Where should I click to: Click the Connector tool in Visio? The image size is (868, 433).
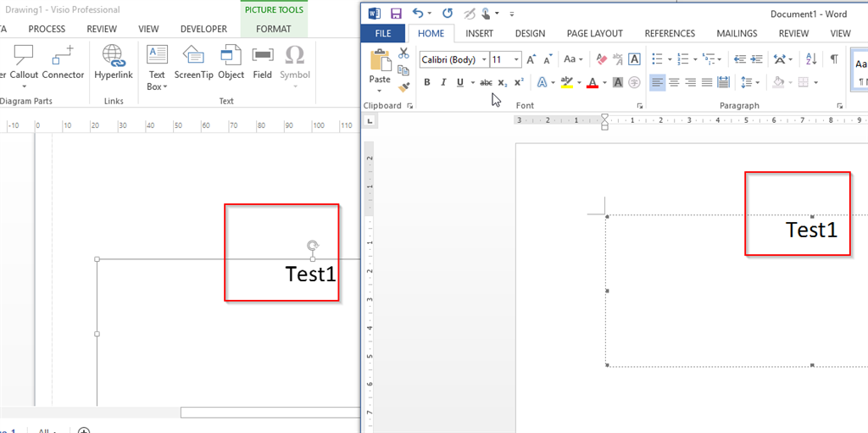click(x=63, y=63)
